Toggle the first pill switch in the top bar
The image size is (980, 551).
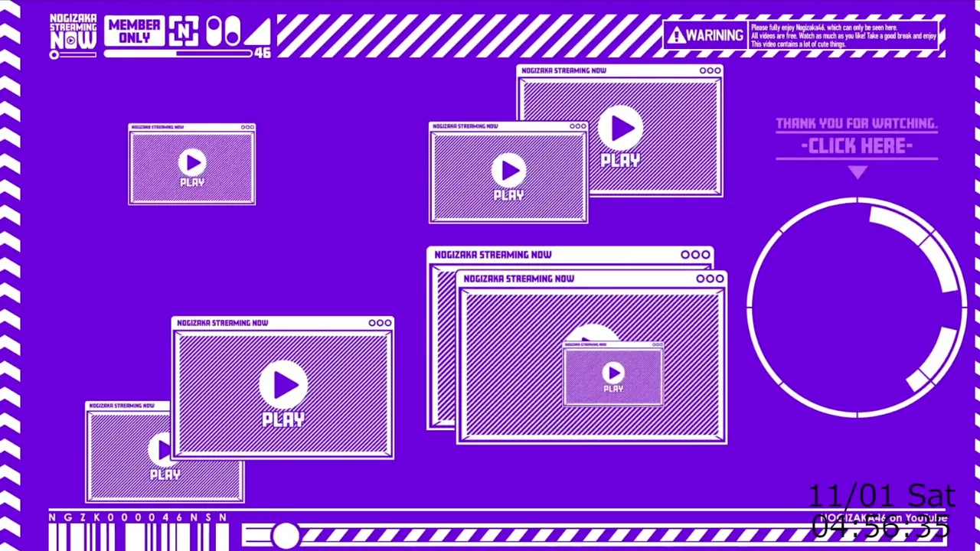(214, 31)
